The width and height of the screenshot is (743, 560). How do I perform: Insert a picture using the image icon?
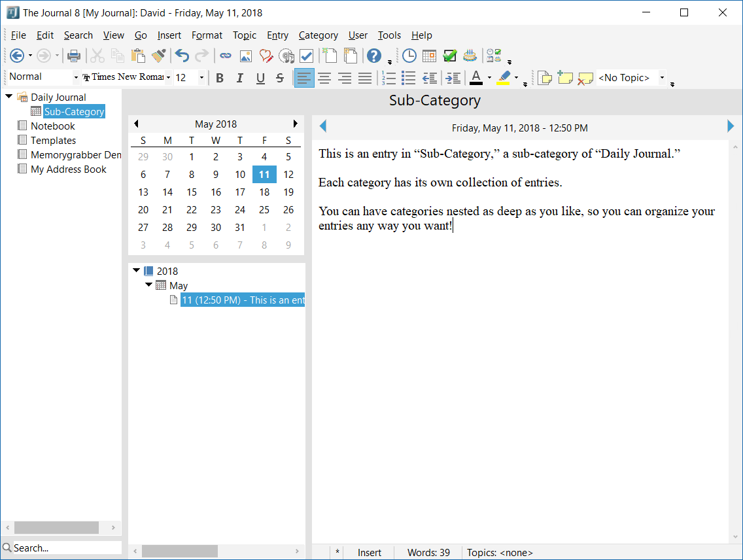coord(245,56)
